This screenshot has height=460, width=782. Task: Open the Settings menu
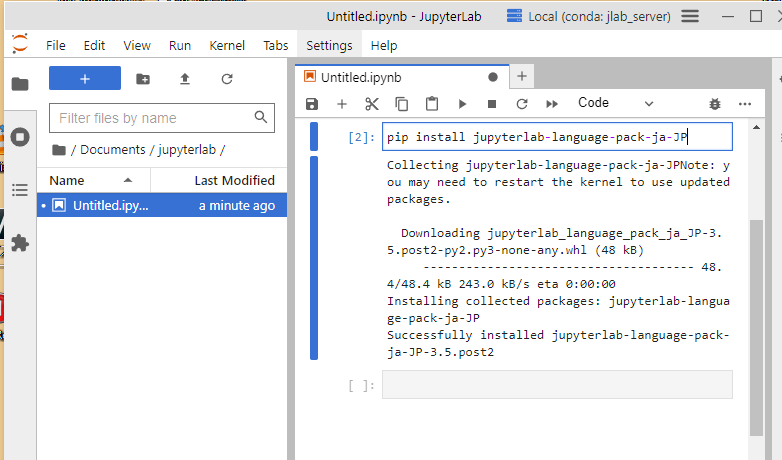tap(329, 45)
